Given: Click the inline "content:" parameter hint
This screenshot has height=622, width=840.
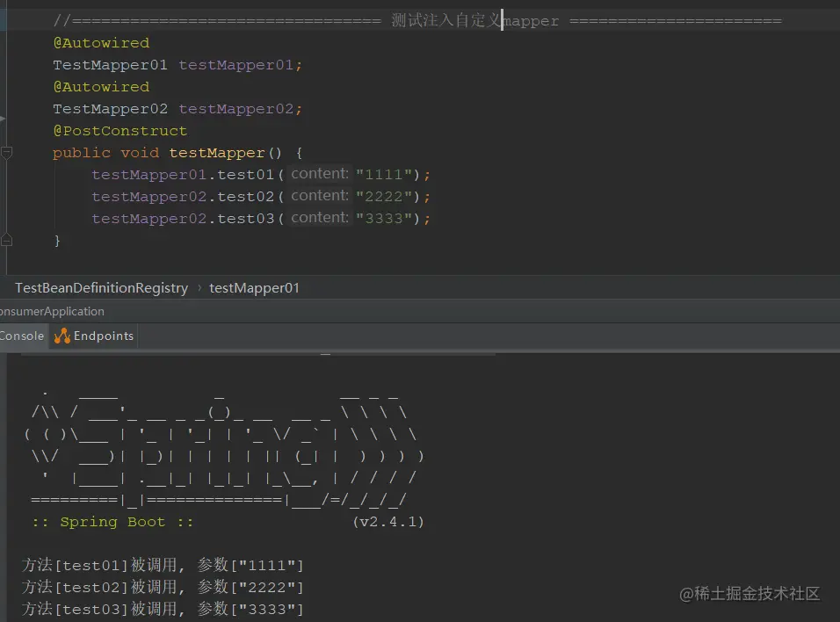Looking at the screenshot, I should click(x=318, y=173).
